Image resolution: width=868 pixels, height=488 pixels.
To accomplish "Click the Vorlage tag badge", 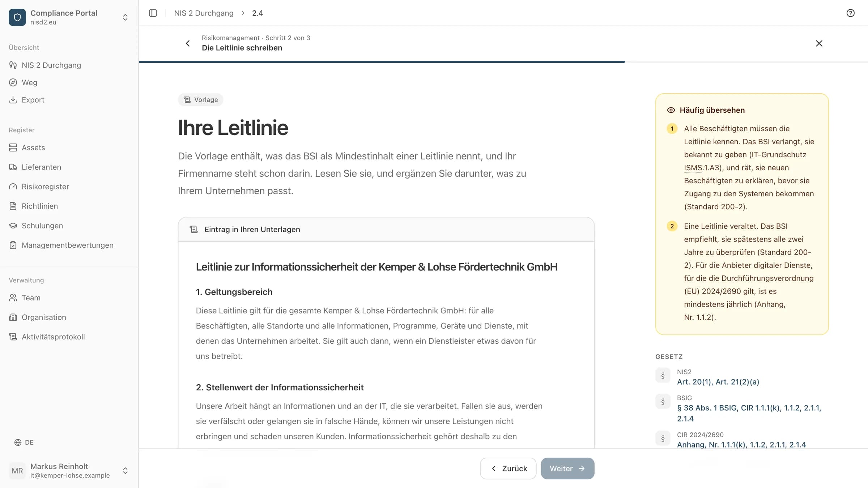I will click(201, 100).
